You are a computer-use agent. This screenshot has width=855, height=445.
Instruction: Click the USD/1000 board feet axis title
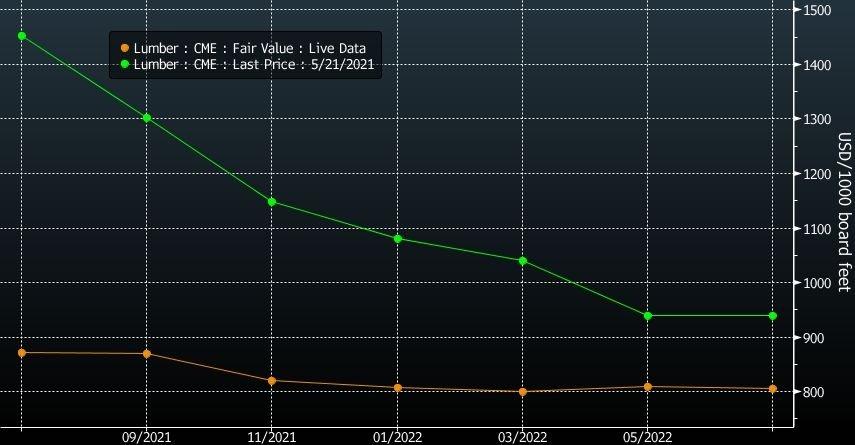(x=844, y=212)
